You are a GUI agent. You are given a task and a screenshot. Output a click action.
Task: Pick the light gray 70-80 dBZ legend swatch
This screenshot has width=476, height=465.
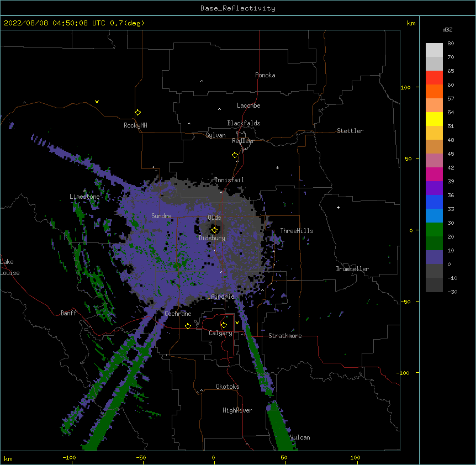pos(434,50)
